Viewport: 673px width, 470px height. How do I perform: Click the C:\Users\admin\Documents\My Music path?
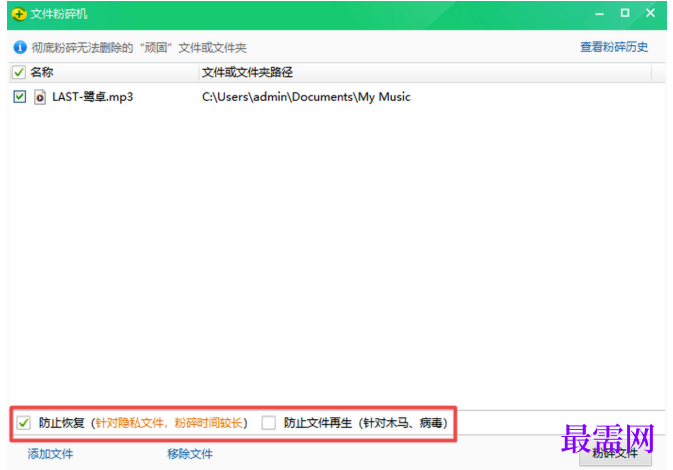(306, 97)
